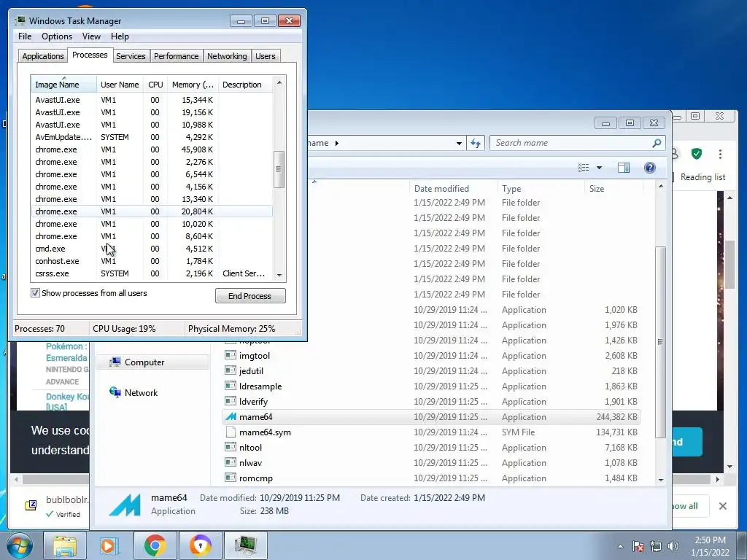This screenshot has height=560, width=747.
Task: Close Chrome downloads bar X
Action: point(723,506)
